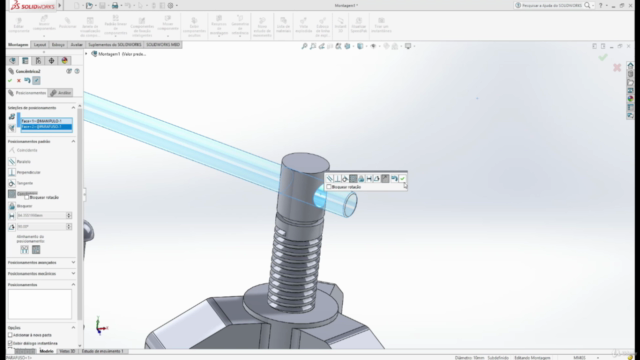Click angle icon in floating mate toolbar

377,178
